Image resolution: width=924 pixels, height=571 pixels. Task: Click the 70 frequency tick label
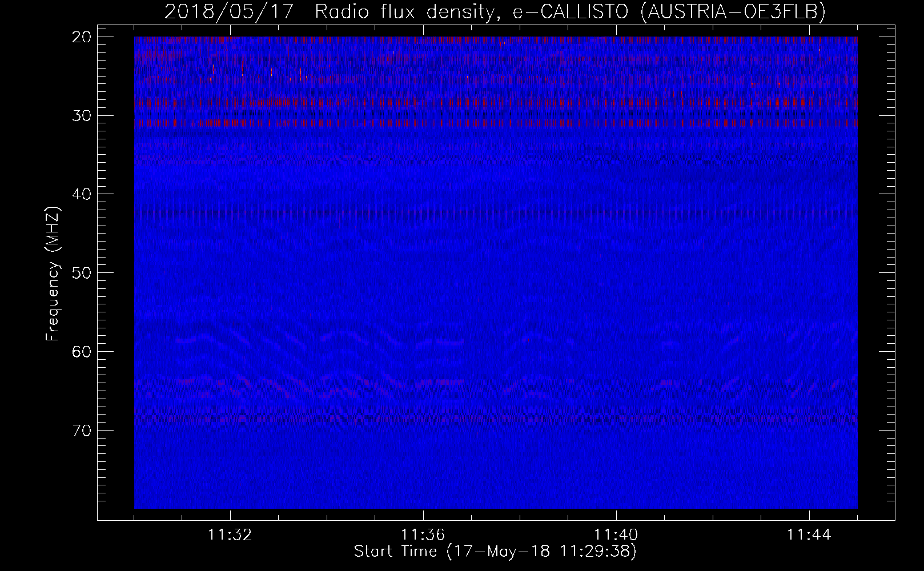click(81, 430)
